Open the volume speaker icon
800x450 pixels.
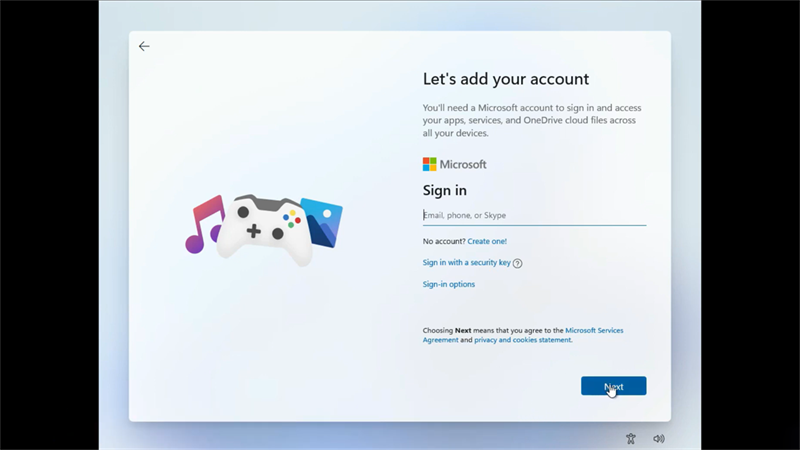659,438
